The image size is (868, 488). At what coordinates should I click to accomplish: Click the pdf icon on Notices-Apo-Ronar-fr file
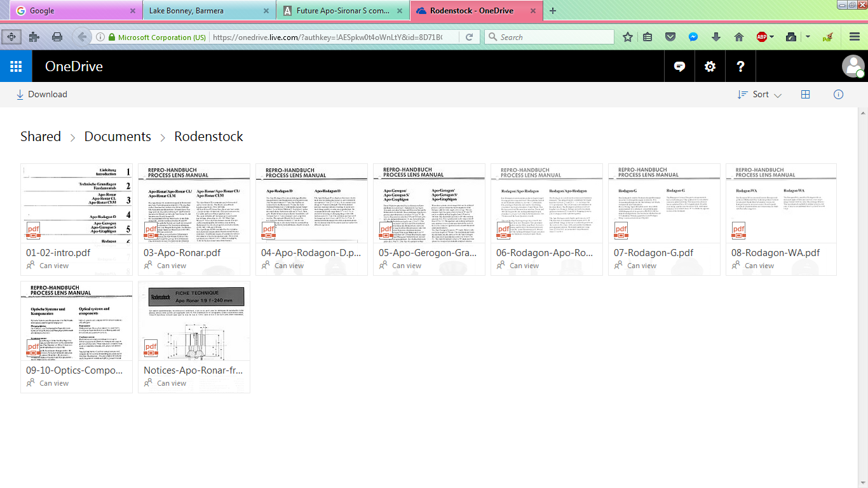151,348
